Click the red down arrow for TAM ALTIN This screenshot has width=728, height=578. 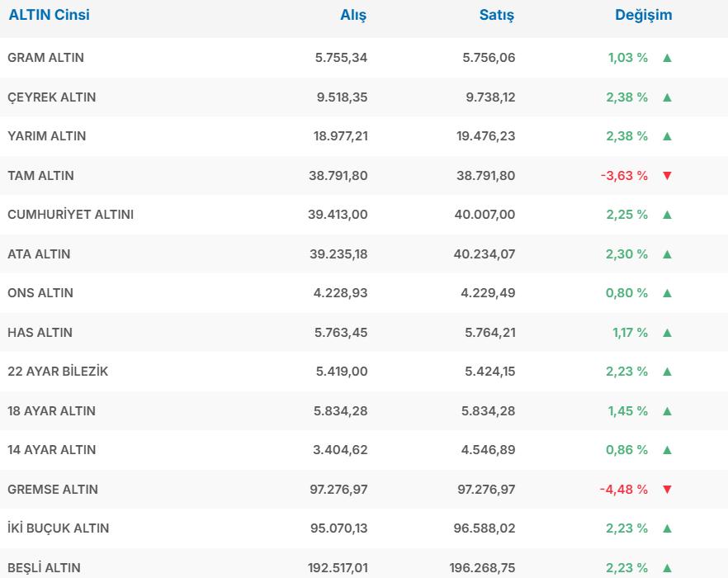click(667, 176)
